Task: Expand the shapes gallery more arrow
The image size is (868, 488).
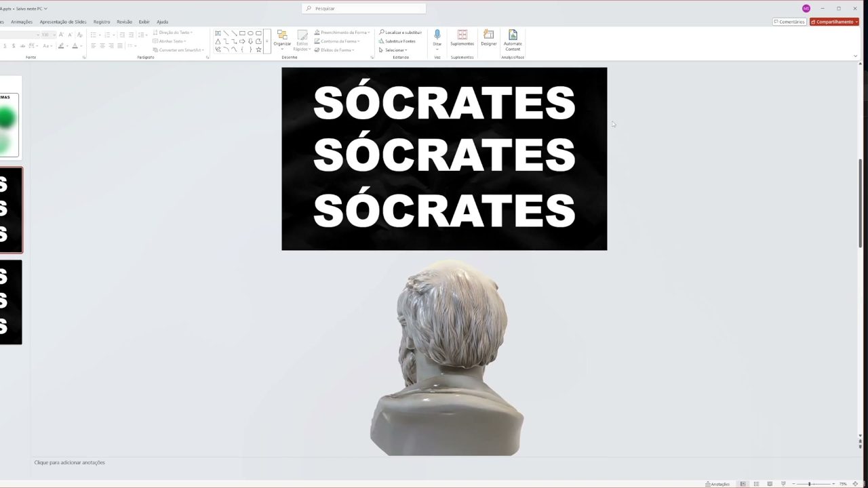Action: coord(267,41)
